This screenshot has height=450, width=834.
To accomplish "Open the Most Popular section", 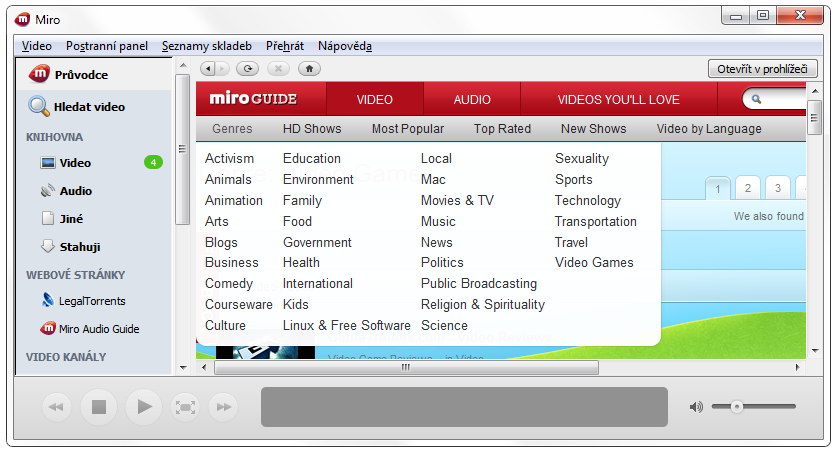I will coord(408,129).
